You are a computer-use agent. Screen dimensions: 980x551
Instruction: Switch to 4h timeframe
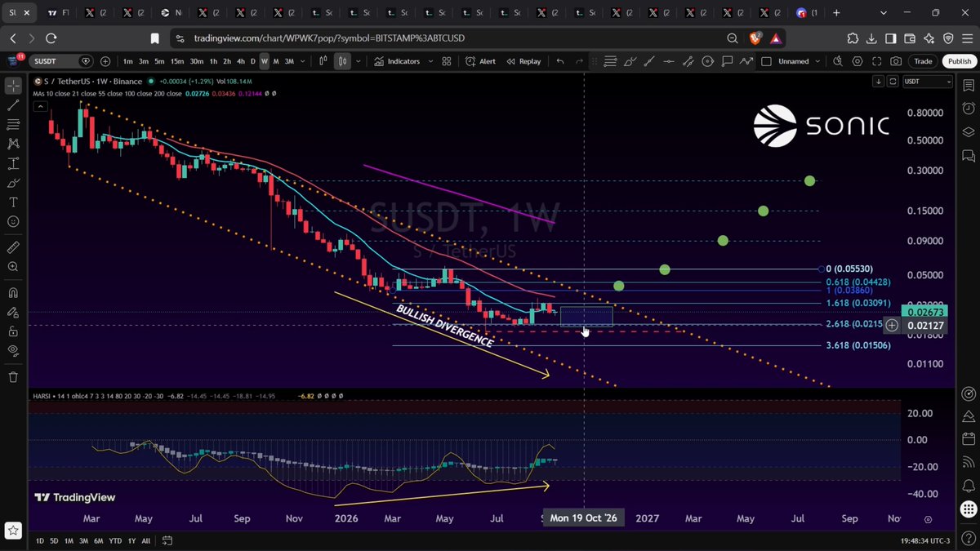pos(240,61)
